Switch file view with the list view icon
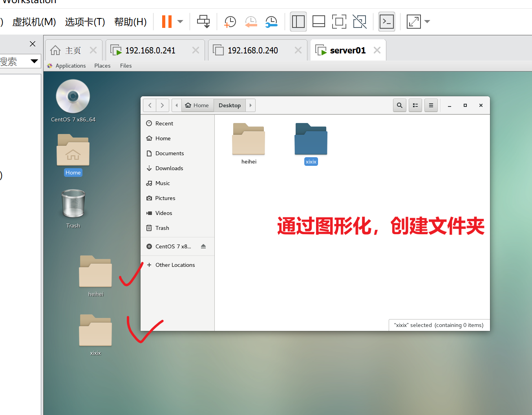 [x=415, y=105]
